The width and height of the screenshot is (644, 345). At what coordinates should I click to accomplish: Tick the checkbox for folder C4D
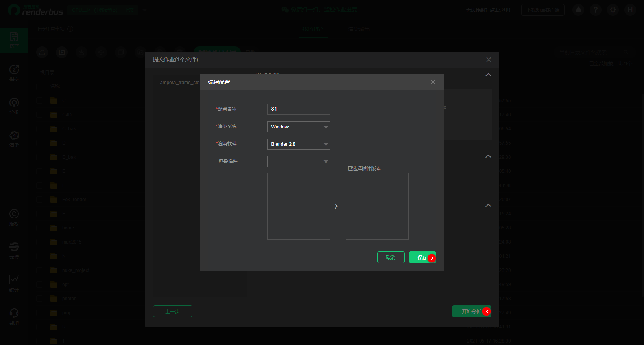[x=40, y=115]
